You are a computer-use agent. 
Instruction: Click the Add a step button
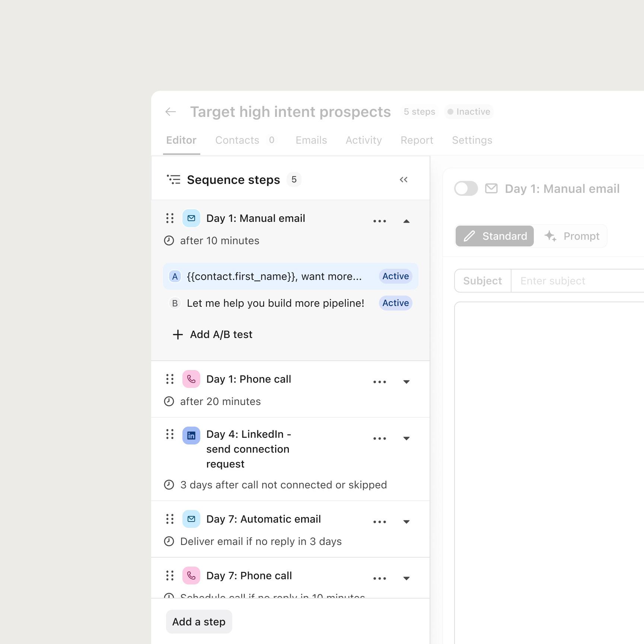coord(199,622)
